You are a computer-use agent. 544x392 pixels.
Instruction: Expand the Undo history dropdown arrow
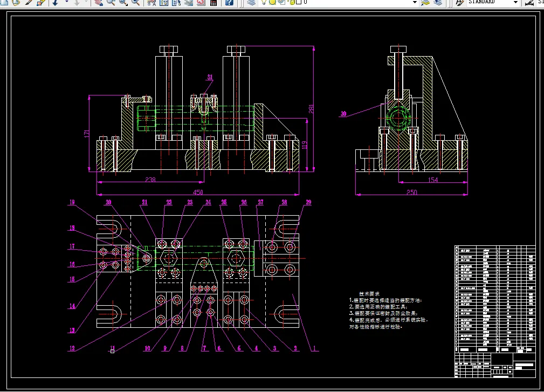pyautogui.click(x=67, y=2)
